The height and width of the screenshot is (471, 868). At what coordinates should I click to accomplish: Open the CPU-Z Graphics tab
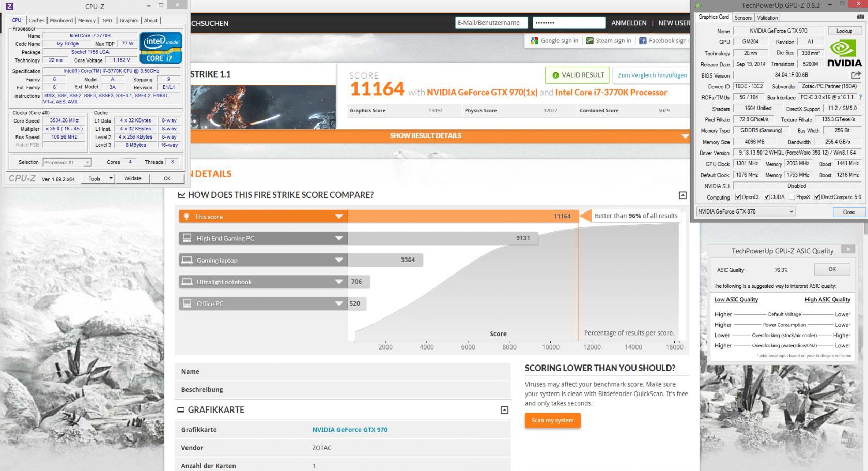click(x=129, y=20)
